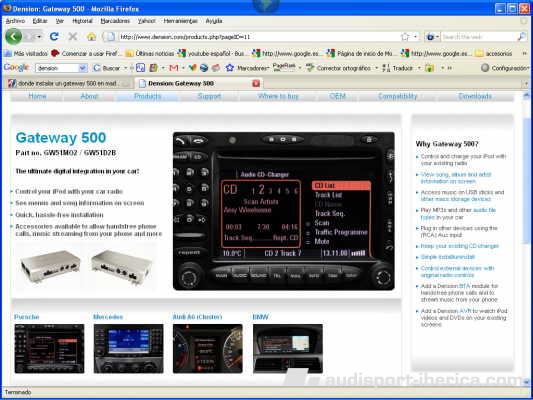Open the Editar menu
The width and height of the screenshot is (533, 400).
(x=40, y=21)
